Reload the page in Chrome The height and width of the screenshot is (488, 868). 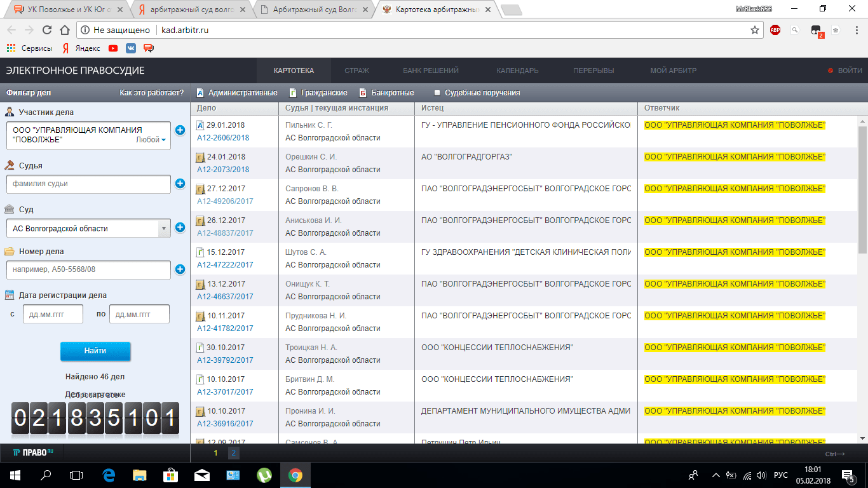tap(46, 30)
